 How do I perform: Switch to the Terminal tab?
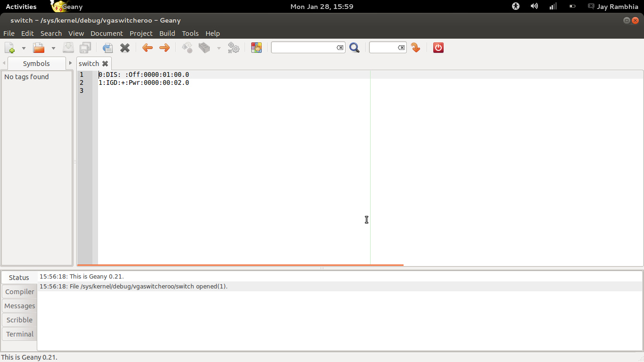click(x=19, y=334)
